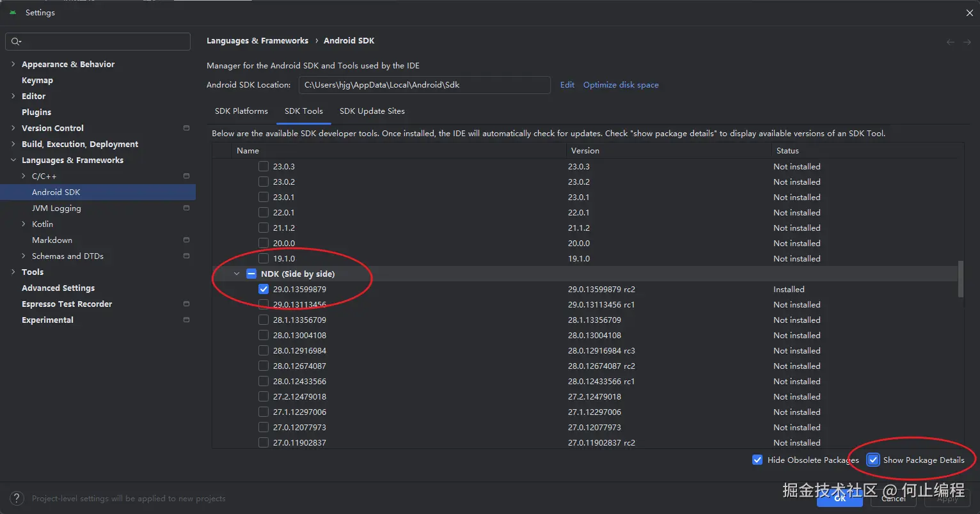Click project-level icon beside Espresso Test Recorder

(186, 304)
